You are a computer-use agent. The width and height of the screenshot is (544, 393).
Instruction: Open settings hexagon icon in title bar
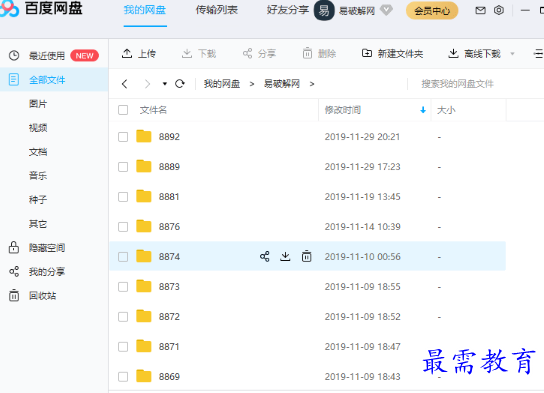coord(499,10)
